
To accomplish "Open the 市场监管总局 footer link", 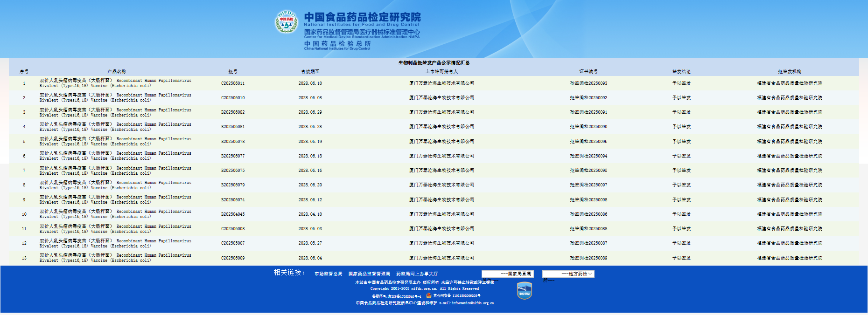I will pos(328,274).
